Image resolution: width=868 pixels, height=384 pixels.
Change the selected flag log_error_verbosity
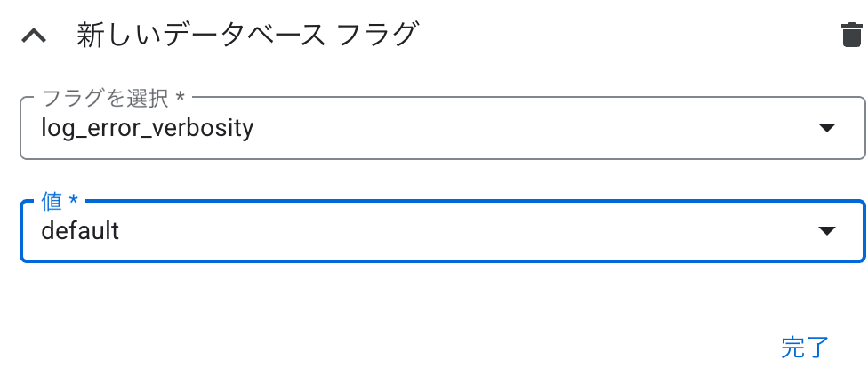(442, 128)
